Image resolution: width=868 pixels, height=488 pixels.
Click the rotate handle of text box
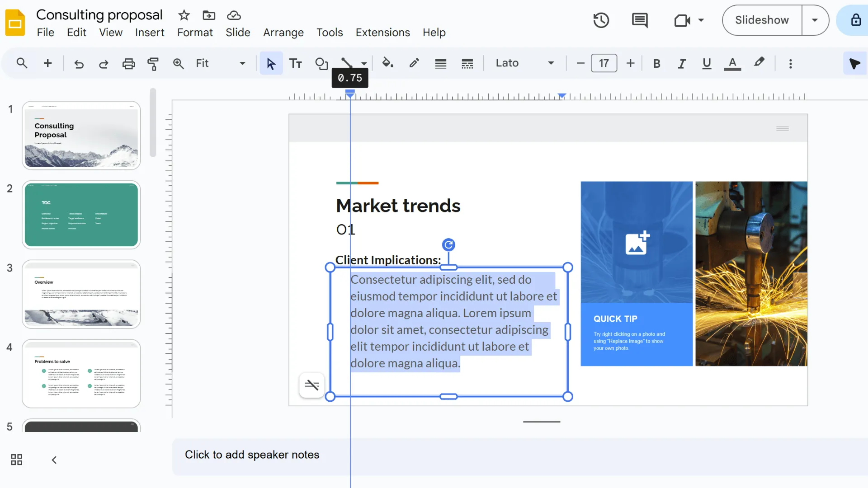coord(448,245)
